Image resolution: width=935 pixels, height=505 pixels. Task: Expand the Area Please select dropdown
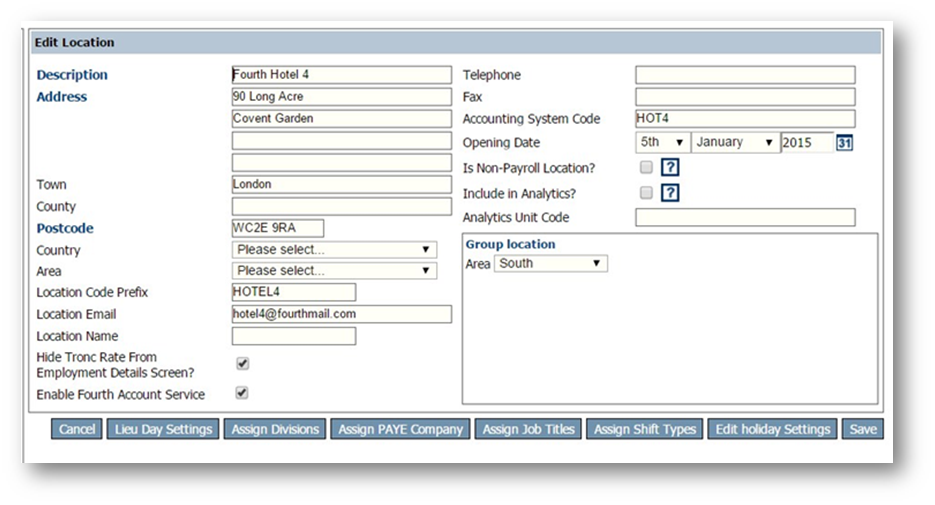coord(334,271)
